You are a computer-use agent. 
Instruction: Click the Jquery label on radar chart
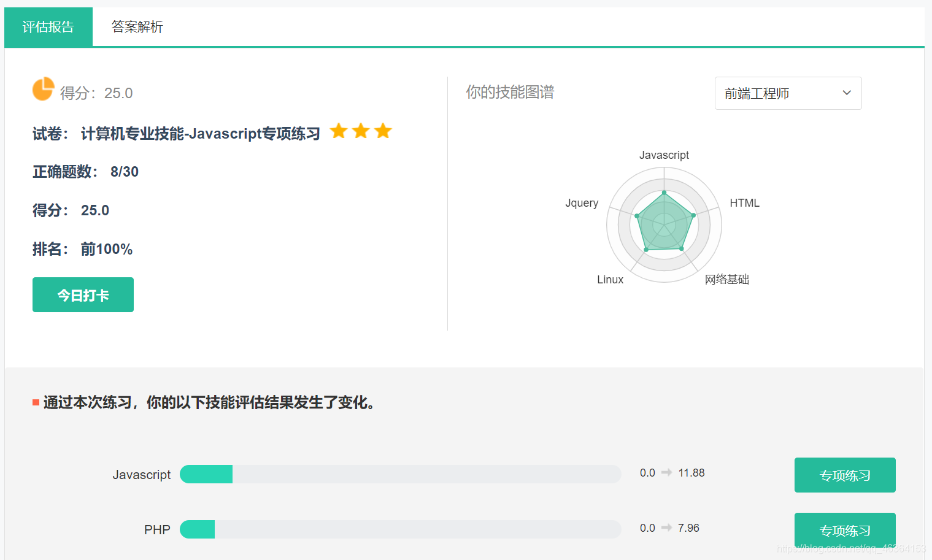[x=582, y=203]
